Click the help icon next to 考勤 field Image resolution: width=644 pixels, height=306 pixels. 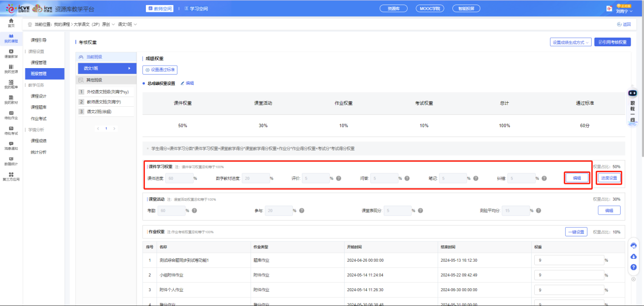(x=194, y=210)
